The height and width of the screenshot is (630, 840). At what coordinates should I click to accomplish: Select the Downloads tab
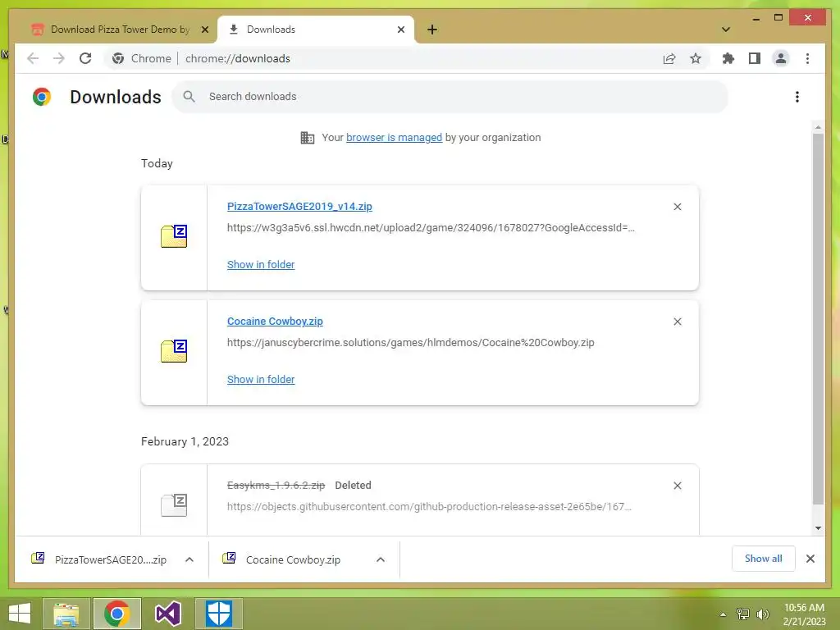tap(316, 30)
